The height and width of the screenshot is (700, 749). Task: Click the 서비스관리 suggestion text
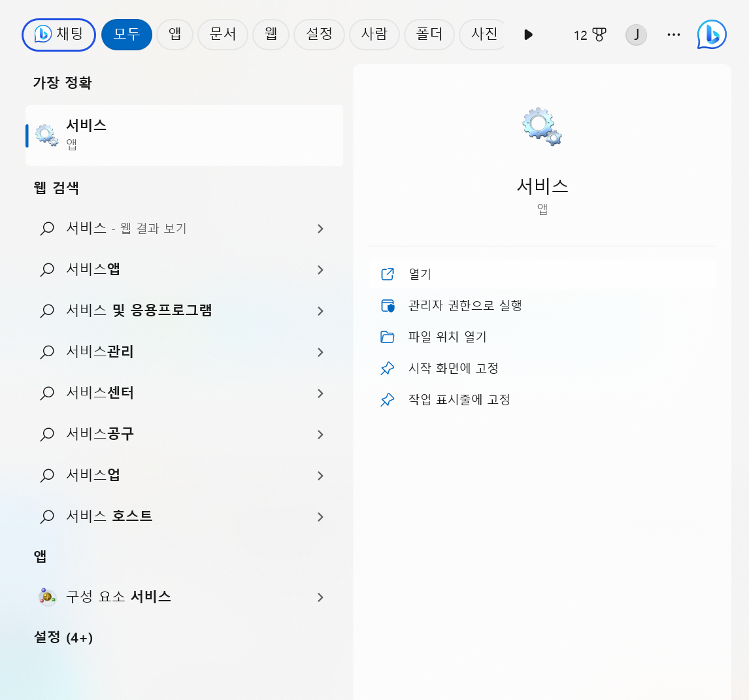[100, 352]
